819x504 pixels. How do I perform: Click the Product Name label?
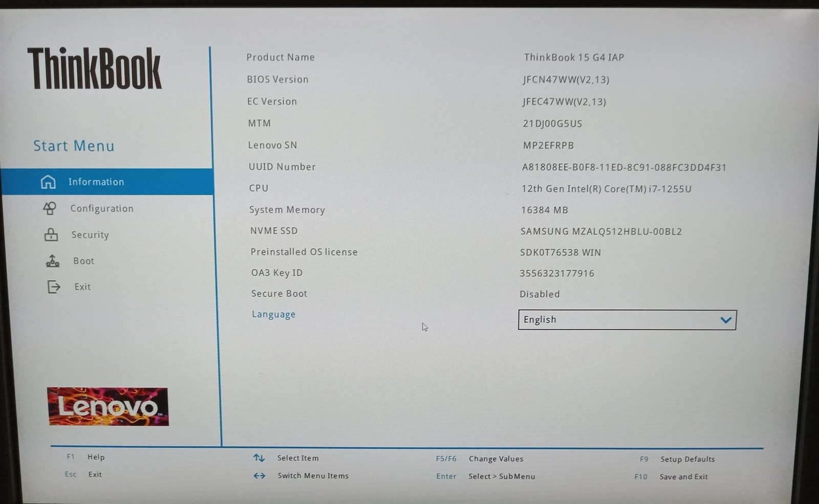(x=281, y=57)
